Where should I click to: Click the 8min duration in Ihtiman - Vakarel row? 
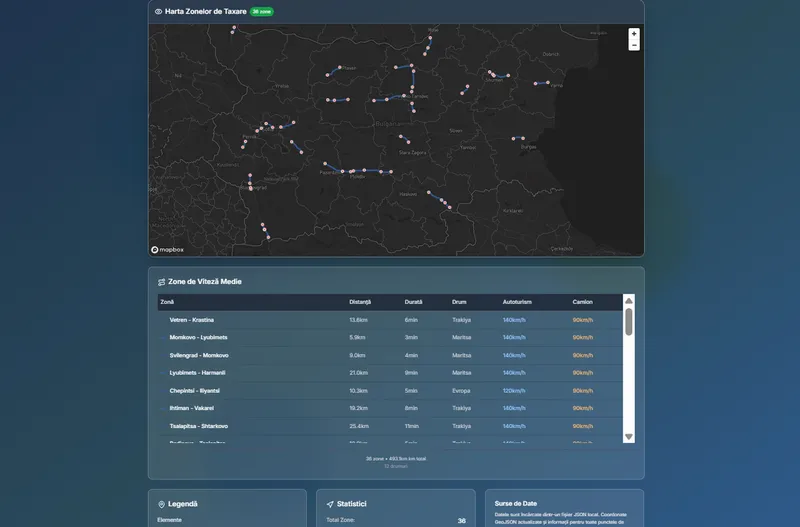tap(411, 408)
